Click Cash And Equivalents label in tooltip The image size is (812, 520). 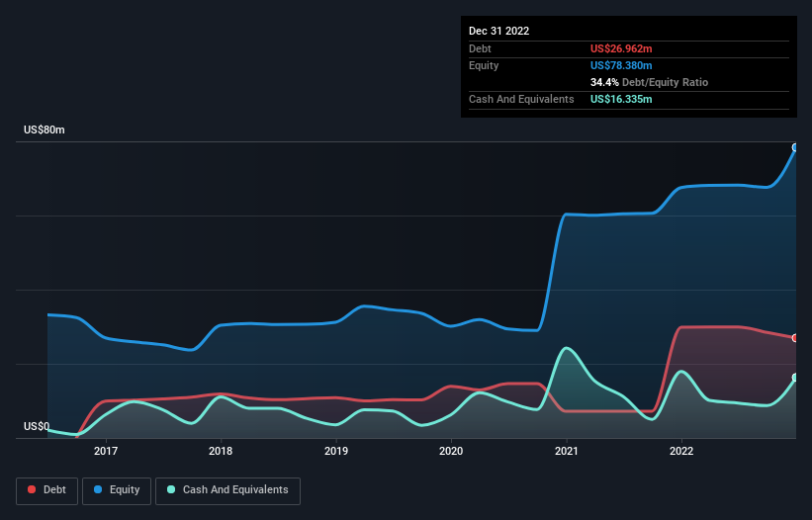coord(521,99)
